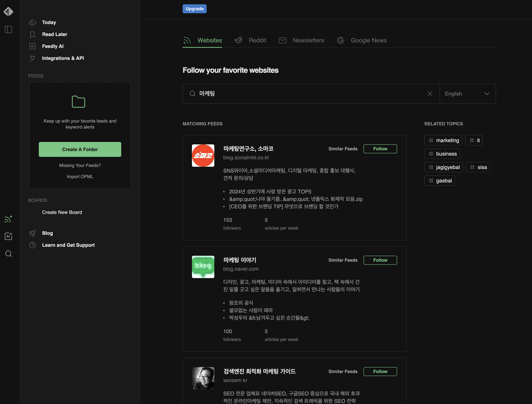
Task: Click the green blog thumbnail for 마케팅 이야기
Action: pos(203,267)
